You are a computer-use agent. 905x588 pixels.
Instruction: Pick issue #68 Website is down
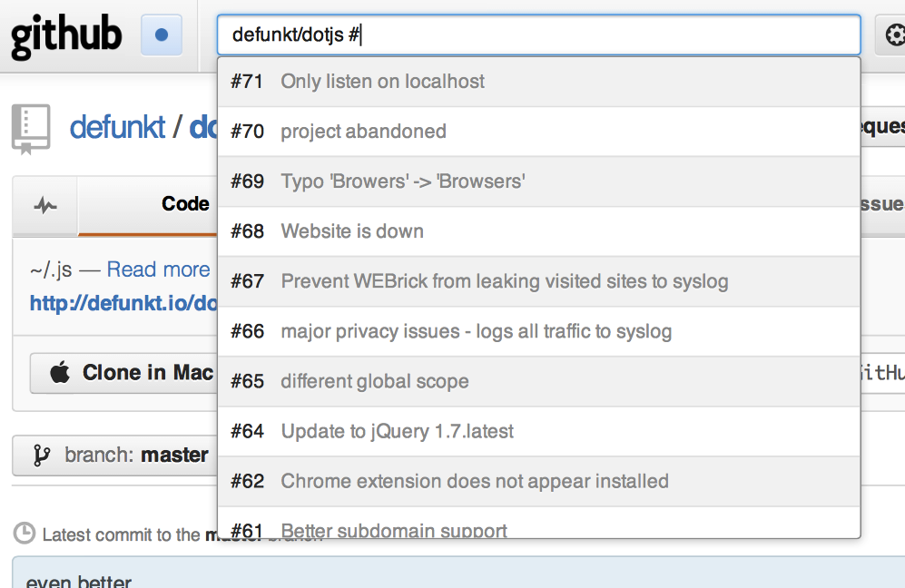[538, 231]
